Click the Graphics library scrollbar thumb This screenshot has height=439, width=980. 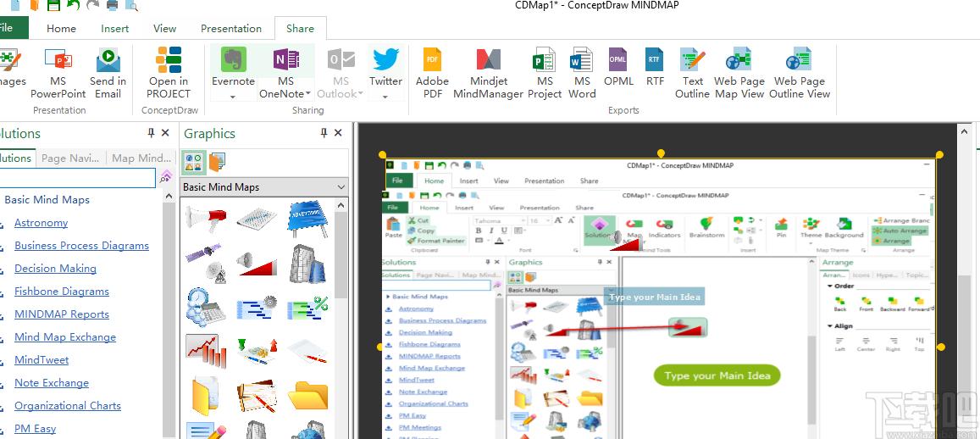click(x=341, y=257)
